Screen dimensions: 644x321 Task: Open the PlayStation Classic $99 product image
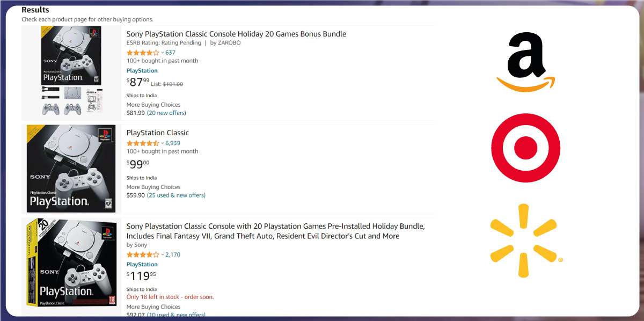point(71,169)
